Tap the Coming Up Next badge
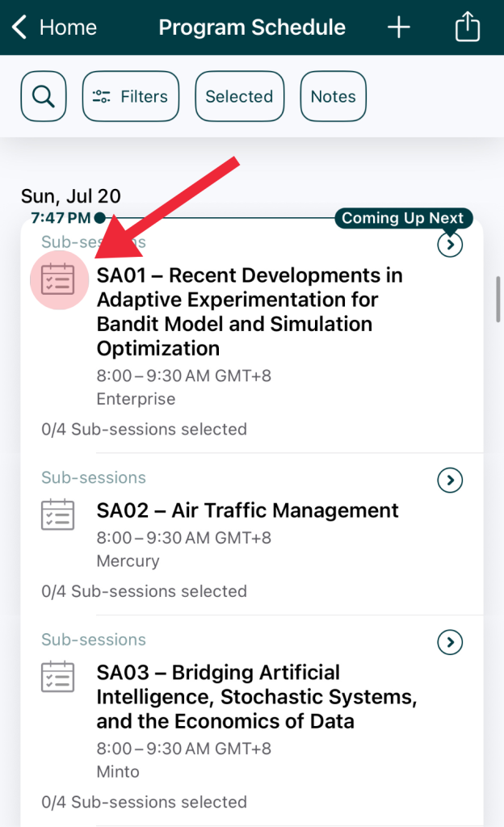 [402, 218]
